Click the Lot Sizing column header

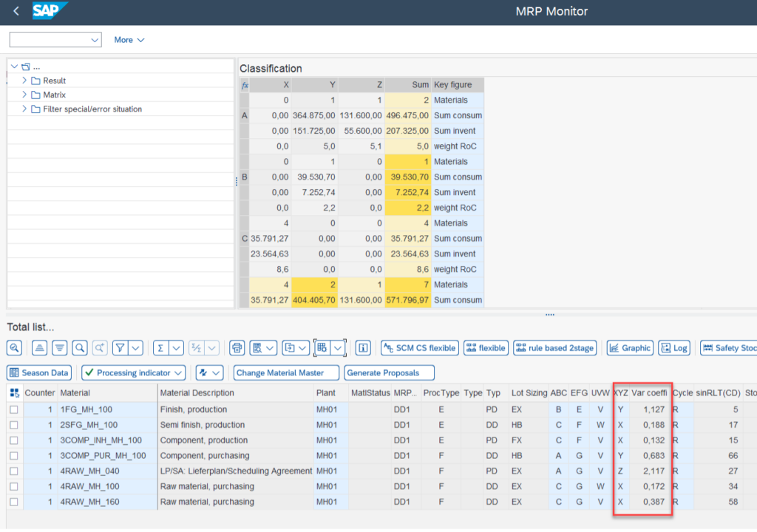click(529, 393)
